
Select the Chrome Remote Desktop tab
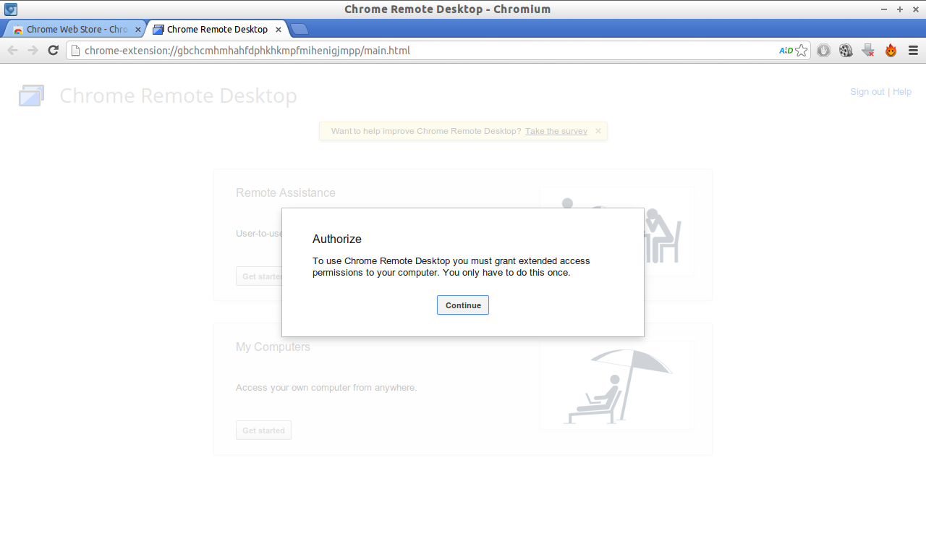point(217,30)
